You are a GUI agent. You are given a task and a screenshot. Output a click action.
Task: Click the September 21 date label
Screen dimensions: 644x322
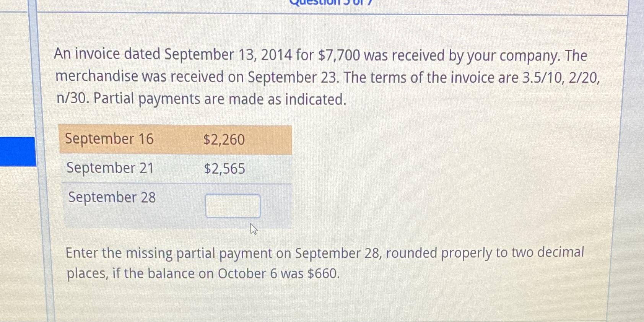point(110,168)
